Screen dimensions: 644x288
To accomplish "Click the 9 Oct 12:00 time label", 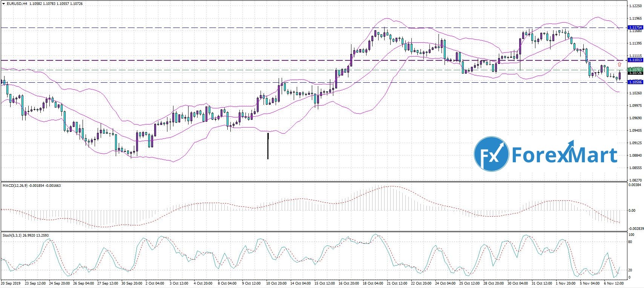I will pyautogui.click(x=252, y=283).
